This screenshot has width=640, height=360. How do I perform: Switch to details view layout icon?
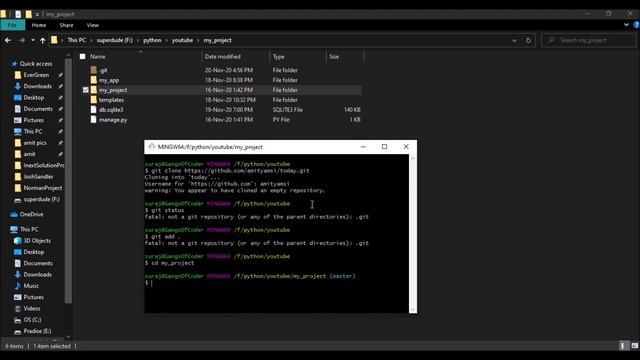pos(622,346)
